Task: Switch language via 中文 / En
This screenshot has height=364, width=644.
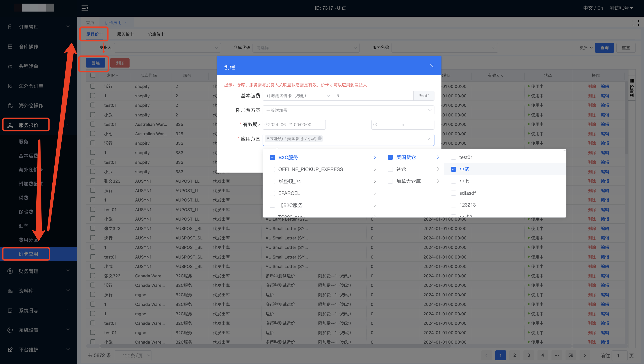Action: [x=593, y=8]
